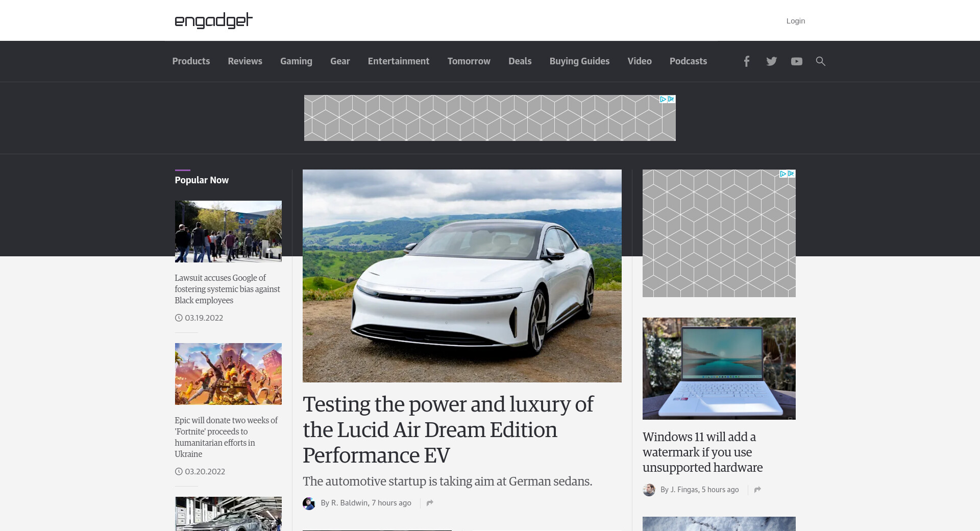Navigate to Buying Guides
This screenshot has width=980, height=531.
click(x=579, y=61)
